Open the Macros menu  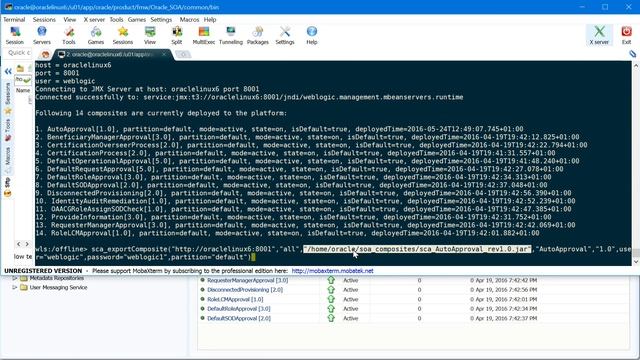(189, 20)
